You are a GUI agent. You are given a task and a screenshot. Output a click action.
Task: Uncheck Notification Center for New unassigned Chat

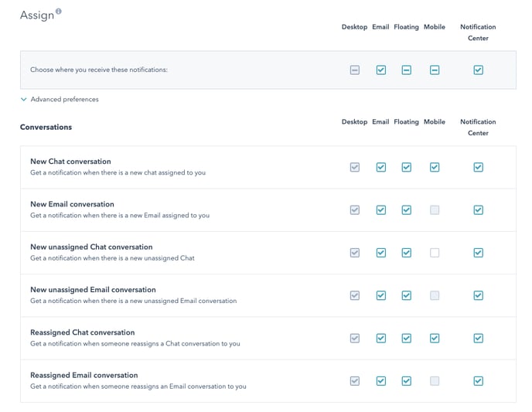pyautogui.click(x=478, y=252)
